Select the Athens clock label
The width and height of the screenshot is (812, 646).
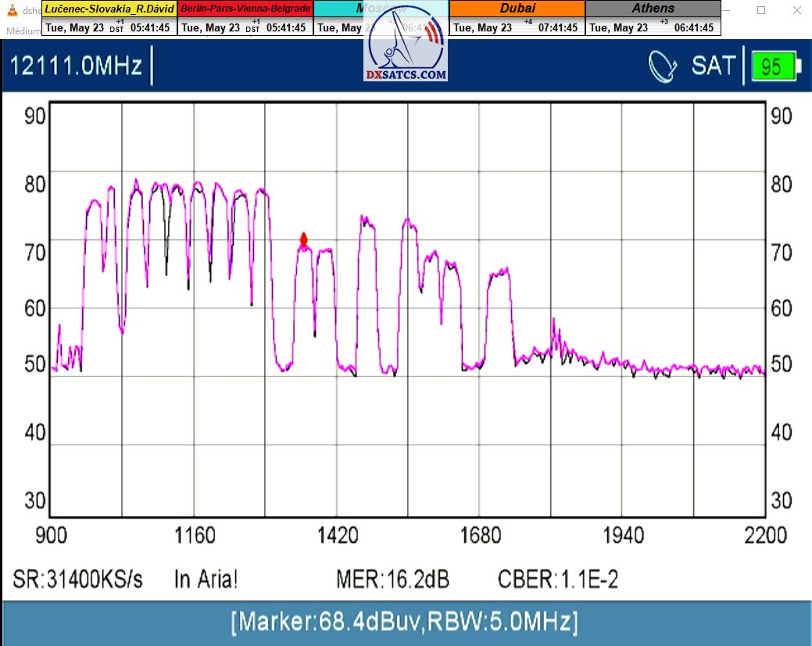(x=653, y=9)
